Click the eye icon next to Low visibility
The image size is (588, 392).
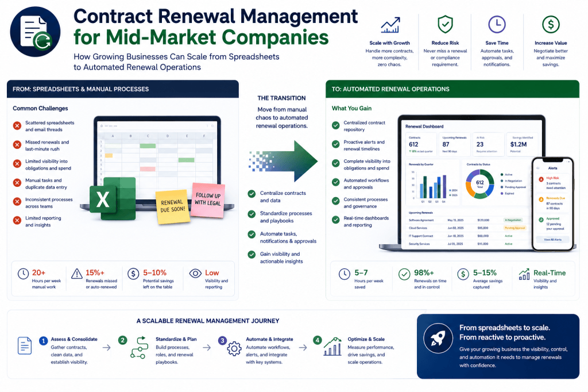point(195,274)
